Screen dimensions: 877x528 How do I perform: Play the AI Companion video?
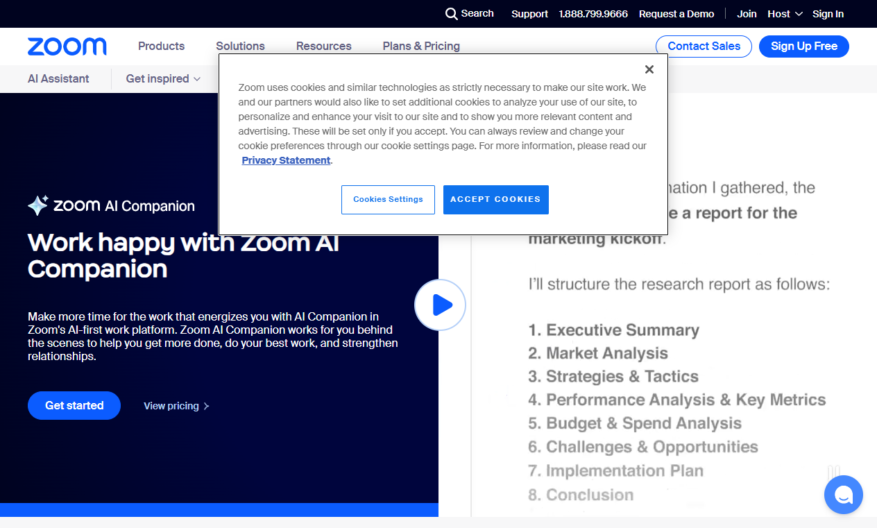point(440,305)
